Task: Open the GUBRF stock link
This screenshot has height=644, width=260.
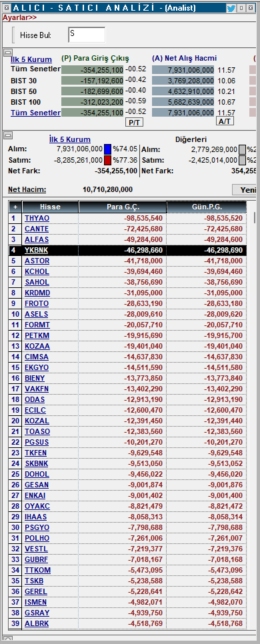Action: [x=37, y=560]
